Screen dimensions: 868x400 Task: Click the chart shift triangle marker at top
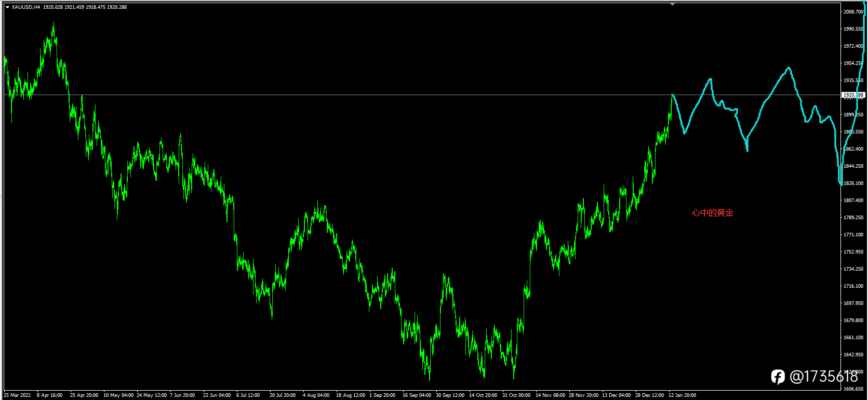click(x=672, y=4)
